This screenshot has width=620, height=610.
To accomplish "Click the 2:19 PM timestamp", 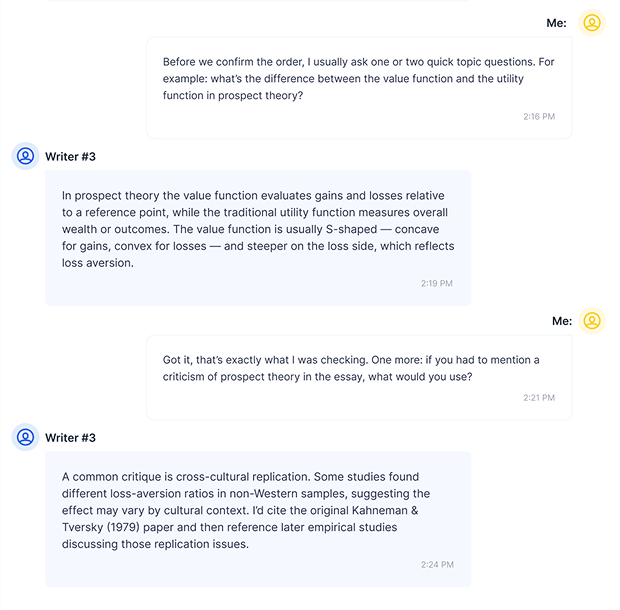I will pos(436,284).
